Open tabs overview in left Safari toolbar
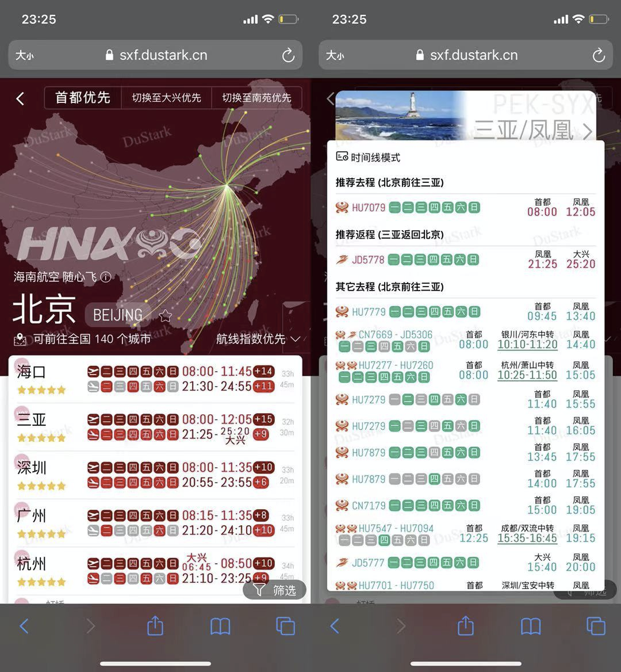 [286, 626]
